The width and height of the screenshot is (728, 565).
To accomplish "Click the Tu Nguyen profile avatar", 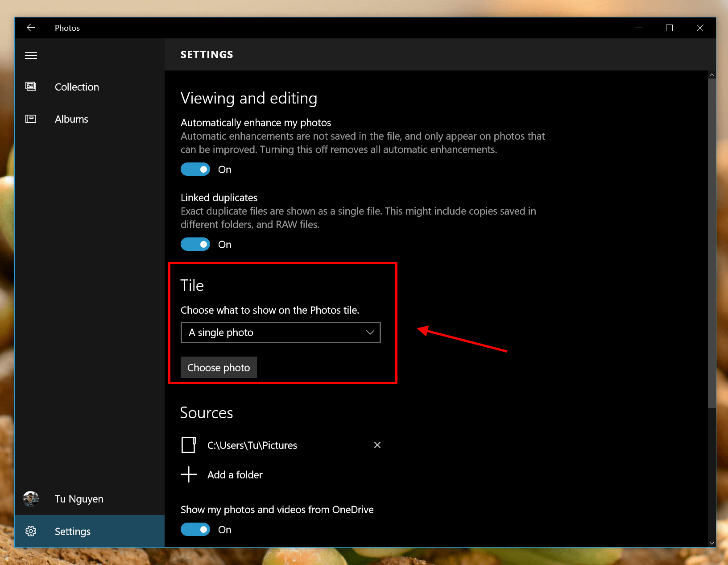I will [31, 499].
